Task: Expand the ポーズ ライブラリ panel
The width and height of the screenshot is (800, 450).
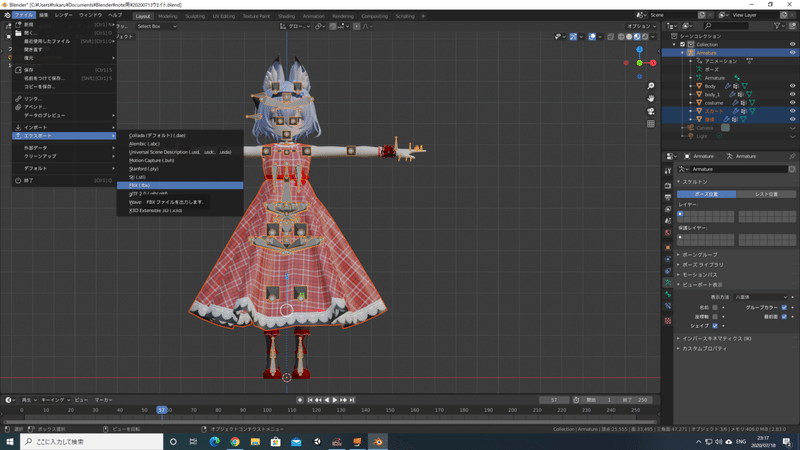Action: (703, 265)
